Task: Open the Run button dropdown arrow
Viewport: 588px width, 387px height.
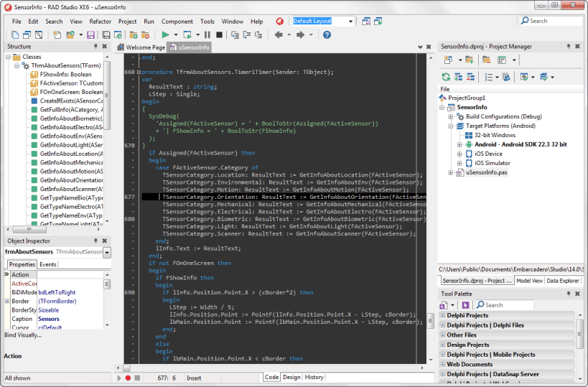Action: (175, 35)
